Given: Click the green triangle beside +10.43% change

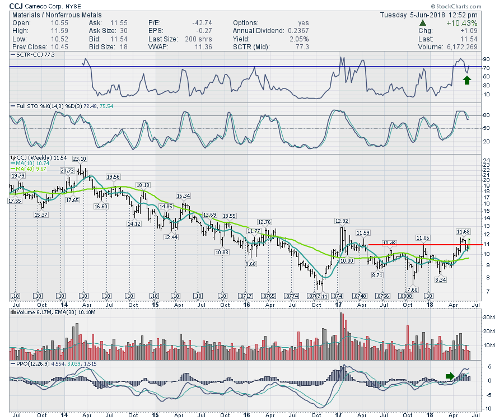Looking at the screenshot, I should click(422, 22).
